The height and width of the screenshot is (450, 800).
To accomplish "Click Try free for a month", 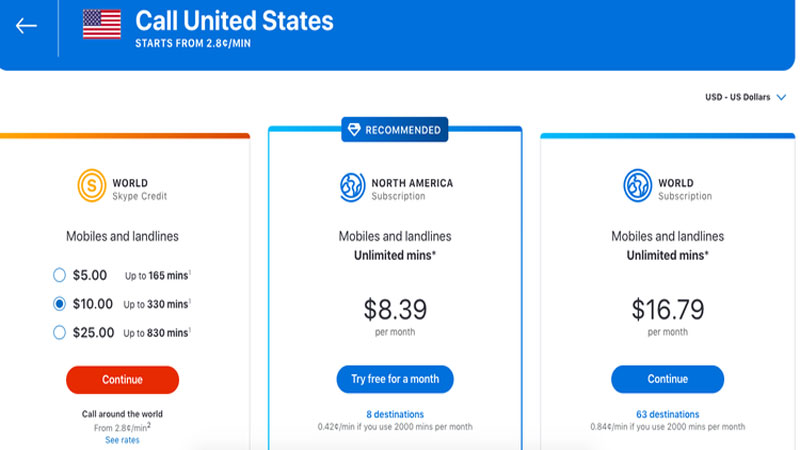I will tap(395, 379).
